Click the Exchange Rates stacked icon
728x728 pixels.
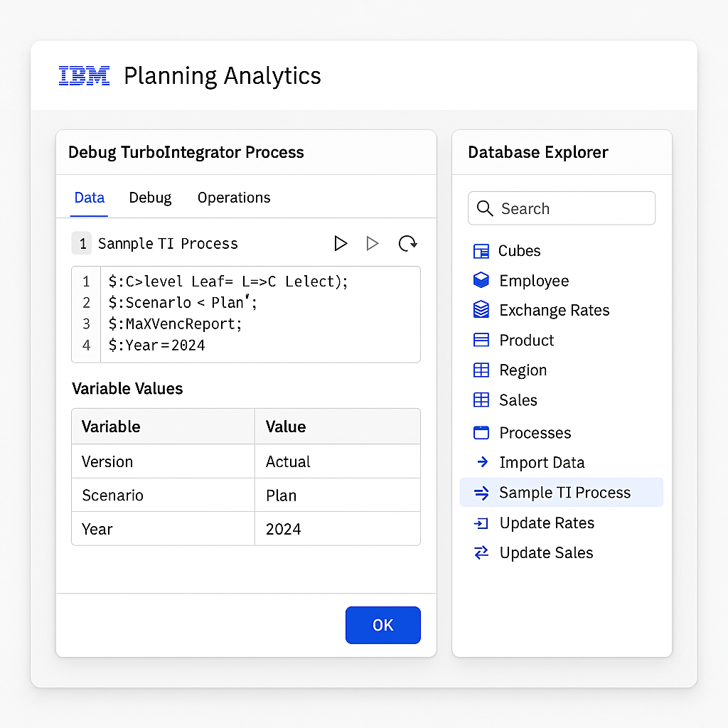[481, 310]
